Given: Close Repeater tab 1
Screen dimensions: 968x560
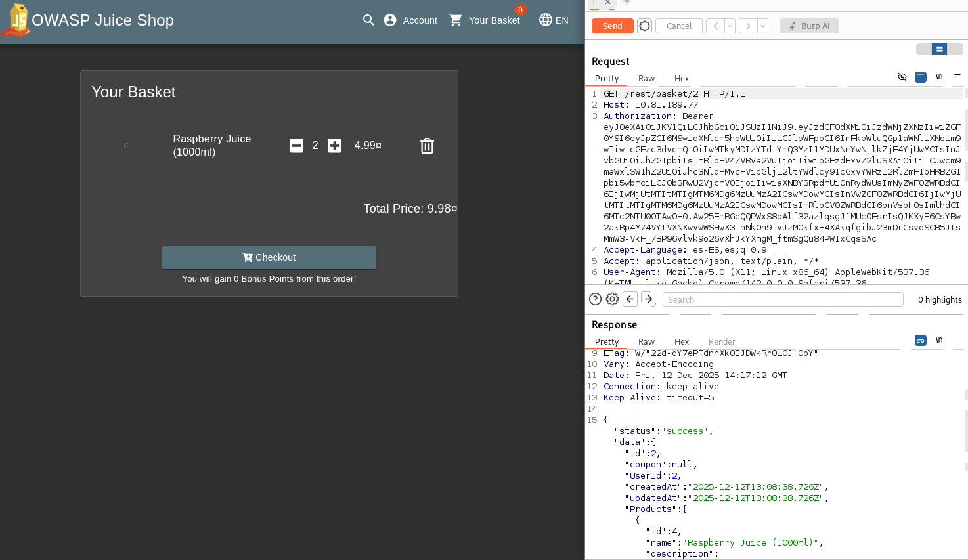Looking at the screenshot, I should [x=608, y=3].
